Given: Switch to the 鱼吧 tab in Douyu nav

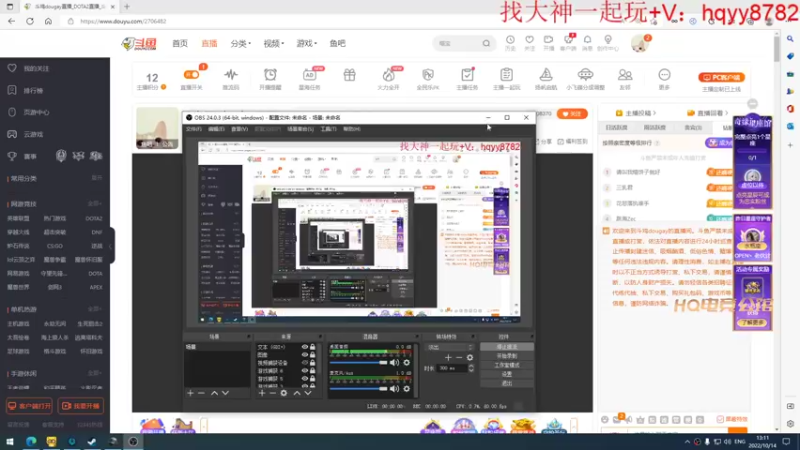Looking at the screenshot, I should tap(337, 44).
